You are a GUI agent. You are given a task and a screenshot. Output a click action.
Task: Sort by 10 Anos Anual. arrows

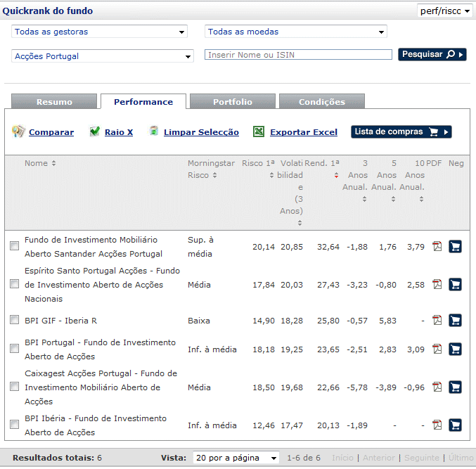422,199
